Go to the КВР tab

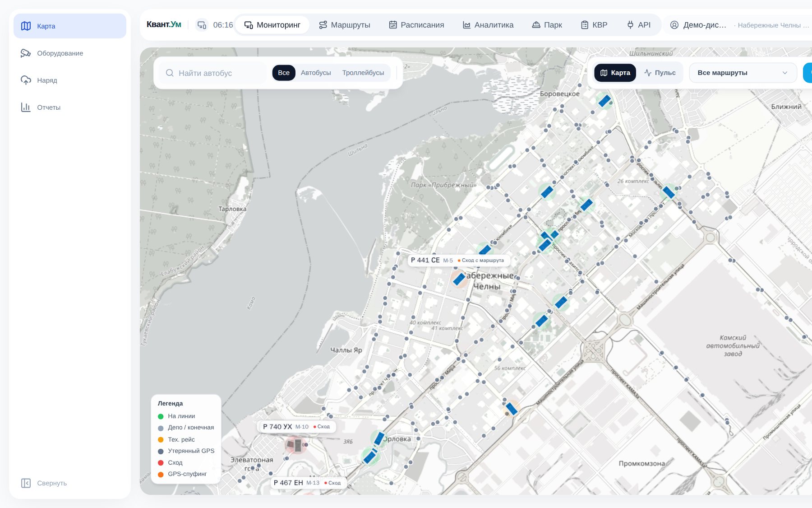(594, 25)
